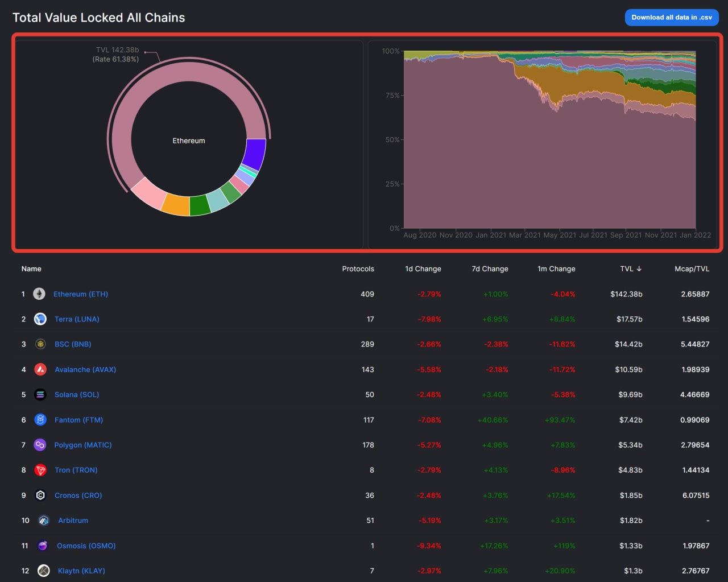Select the dark green donut slice
This screenshot has width=728, height=582.
point(200,205)
